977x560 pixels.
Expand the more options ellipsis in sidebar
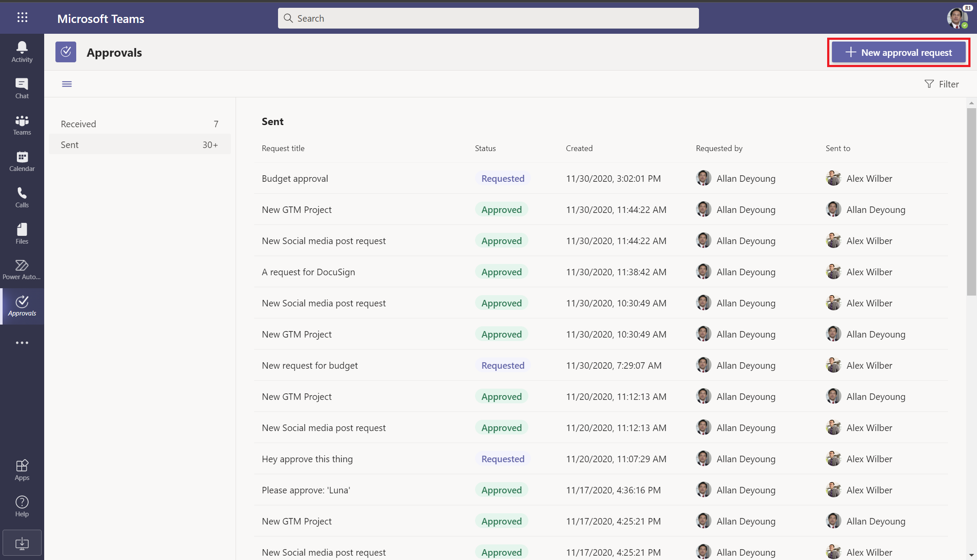point(22,343)
